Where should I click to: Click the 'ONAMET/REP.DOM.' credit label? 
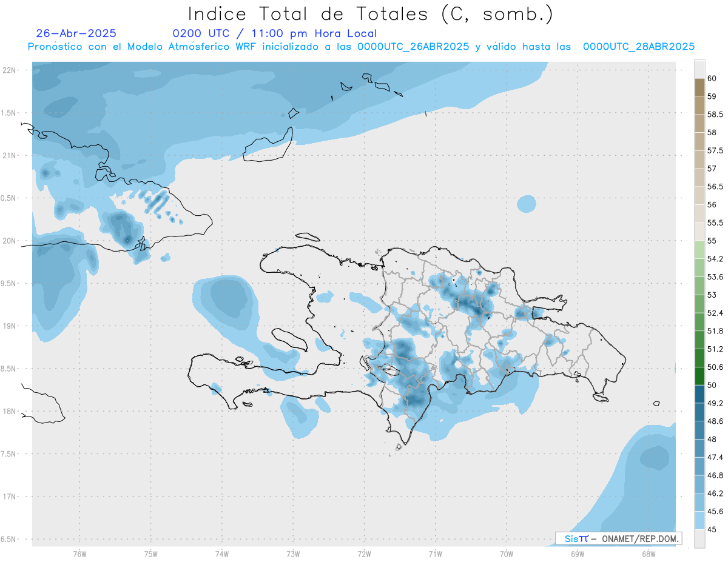tap(639, 538)
